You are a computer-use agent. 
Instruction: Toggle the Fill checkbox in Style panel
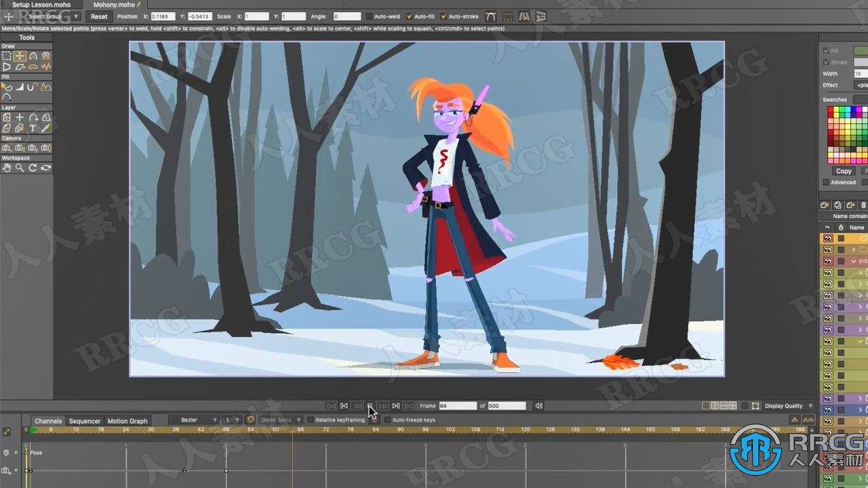pyautogui.click(x=825, y=51)
